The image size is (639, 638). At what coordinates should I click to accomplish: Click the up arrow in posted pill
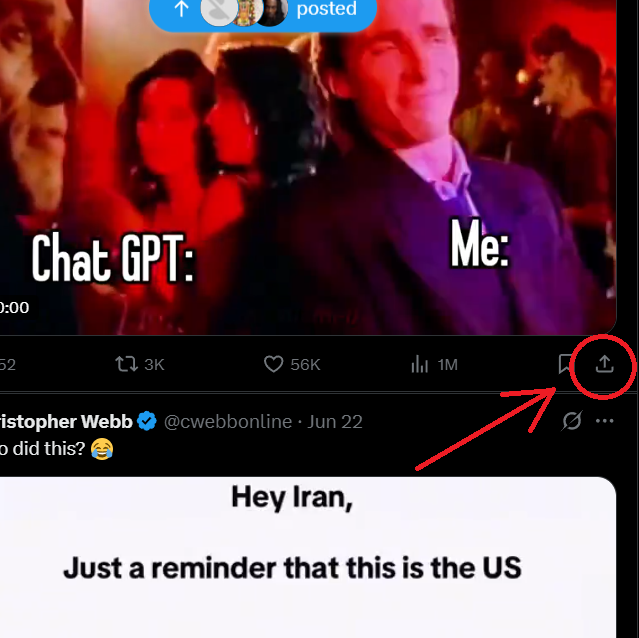coord(181,9)
